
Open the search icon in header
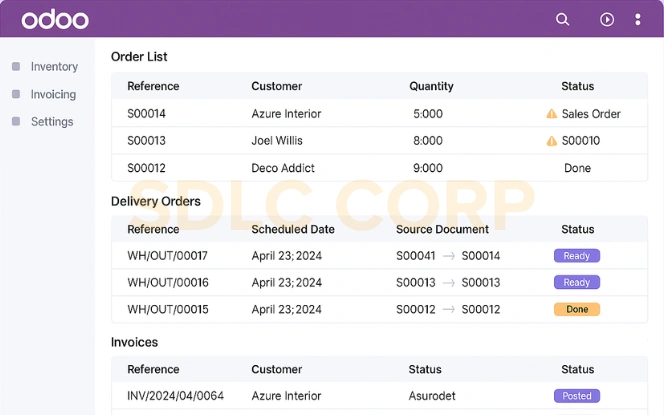pyautogui.click(x=562, y=19)
